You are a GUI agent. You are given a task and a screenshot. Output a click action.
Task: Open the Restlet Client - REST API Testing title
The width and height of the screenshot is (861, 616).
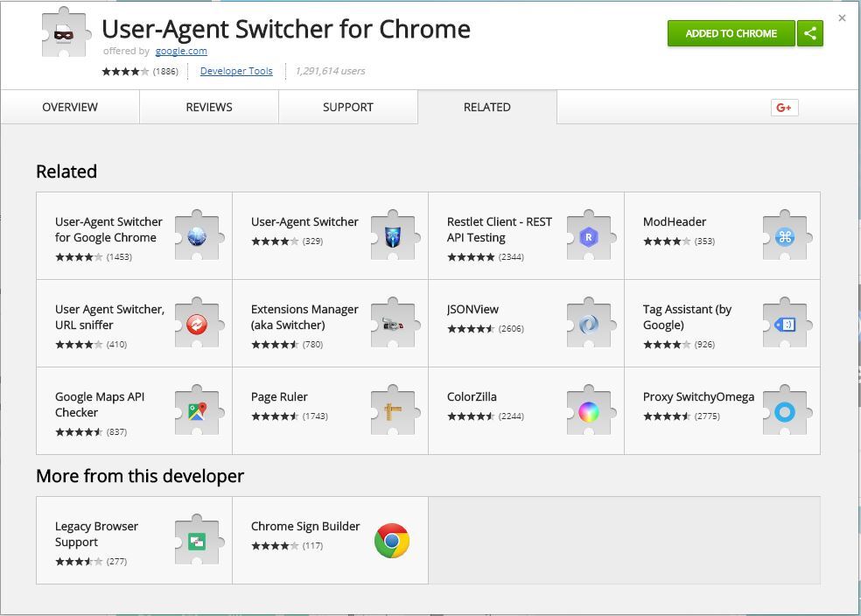coord(499,229)
